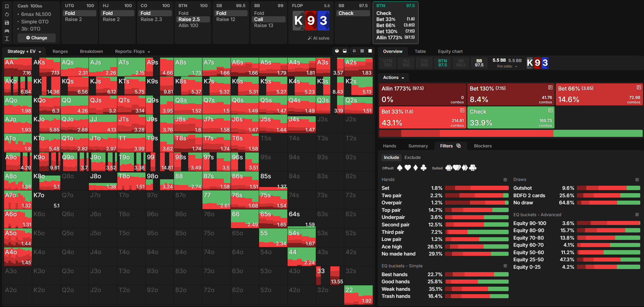Click the save disk icon in the sidebar
Viewport: 644px width, 307px height.
pos(7,23)
